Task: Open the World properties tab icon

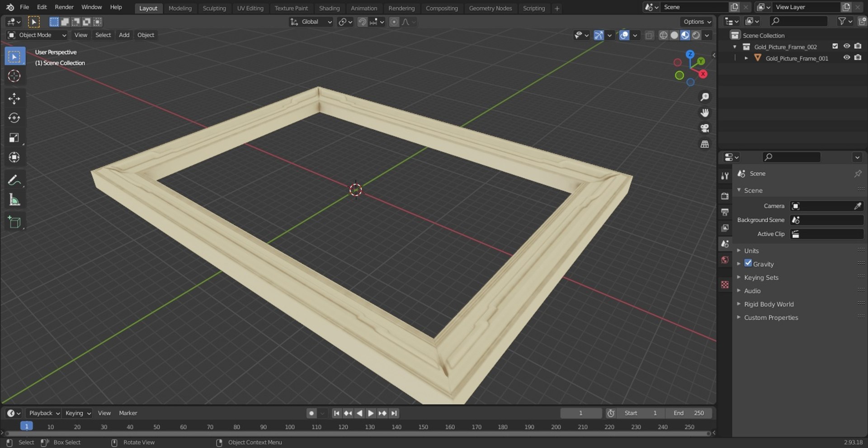Action: [725, 260]
